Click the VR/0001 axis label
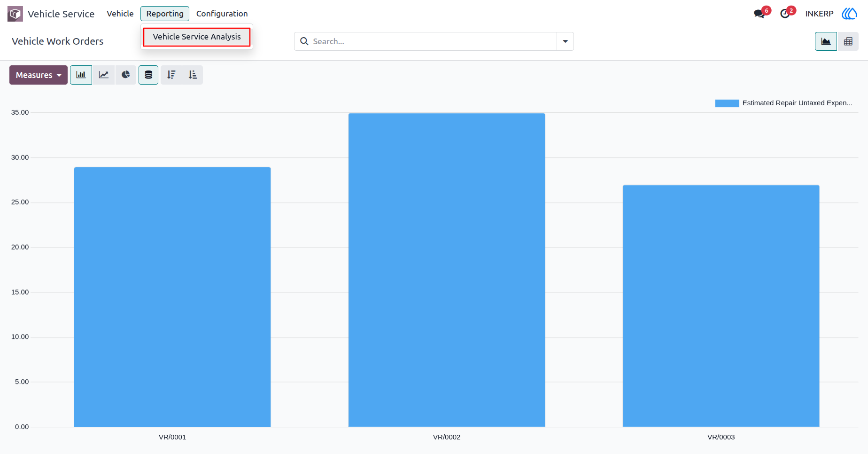 tap(172, 437)
